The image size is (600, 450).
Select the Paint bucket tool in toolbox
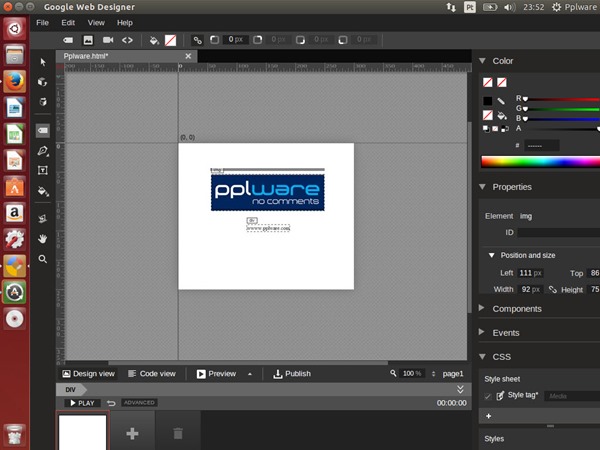coord(43,191)
